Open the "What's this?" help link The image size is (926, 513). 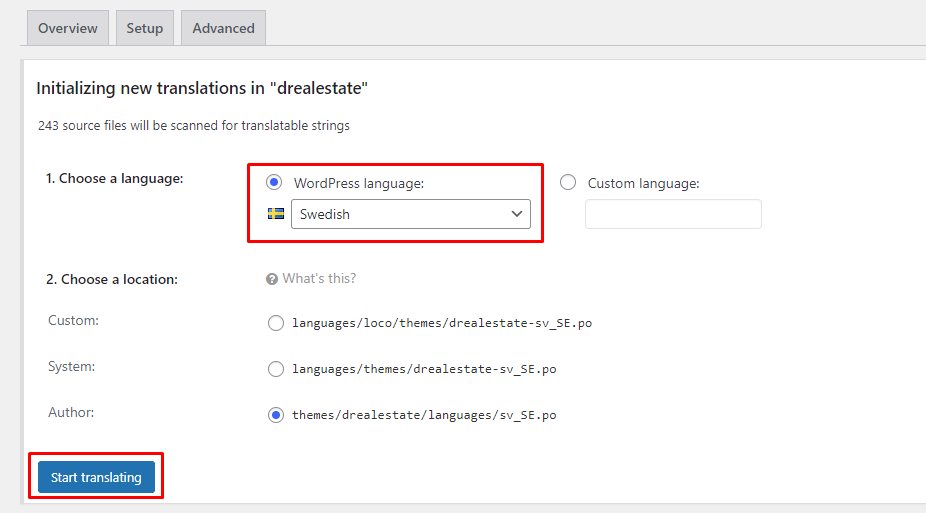[319, 279]
